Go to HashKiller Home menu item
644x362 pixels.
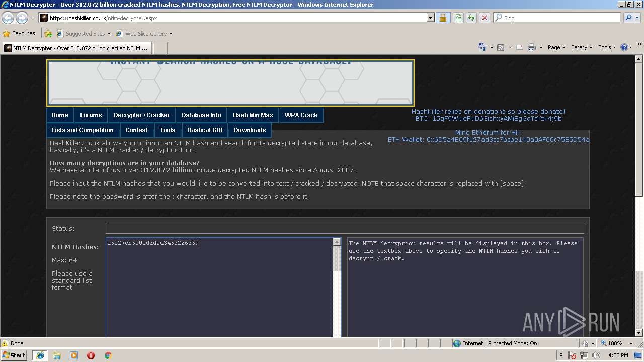click(x=59, y=115)
